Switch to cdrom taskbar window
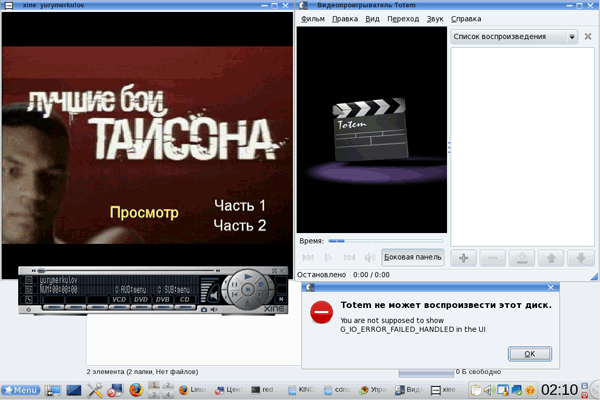This screenshot has height=400, width=600. (x=337, y=390)
